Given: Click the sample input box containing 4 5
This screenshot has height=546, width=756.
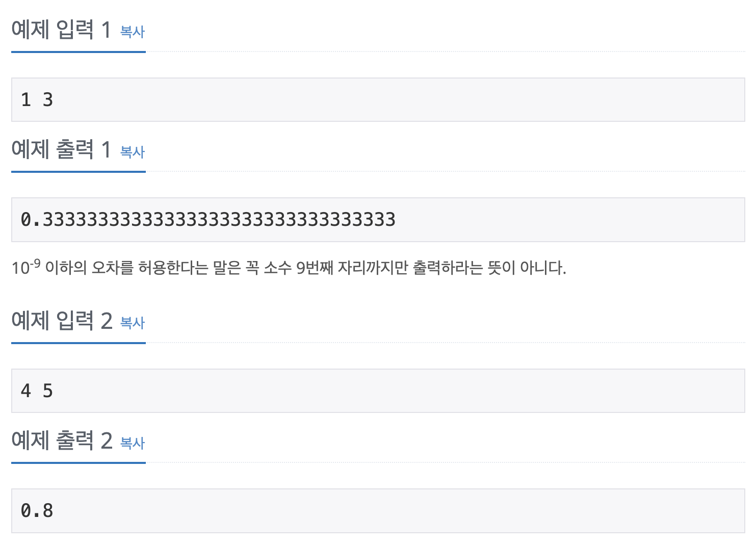Looking at the screenshot, I should click(x=378, y=391).
